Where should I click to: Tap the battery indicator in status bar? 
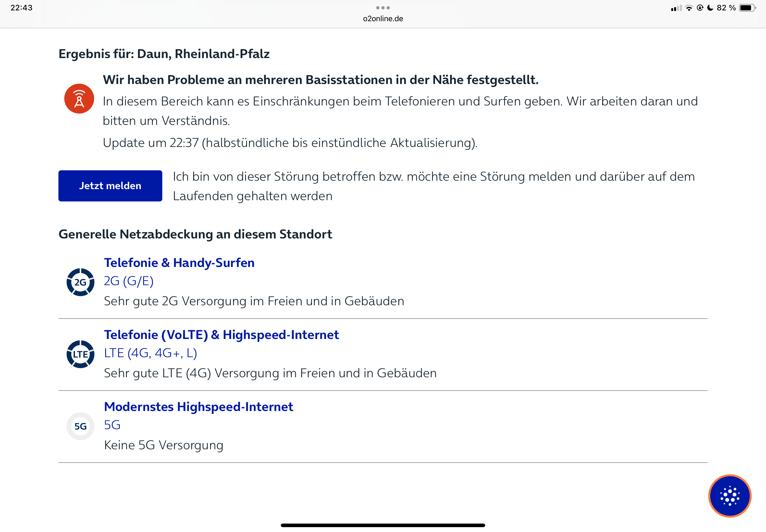(x=747, y=8)
